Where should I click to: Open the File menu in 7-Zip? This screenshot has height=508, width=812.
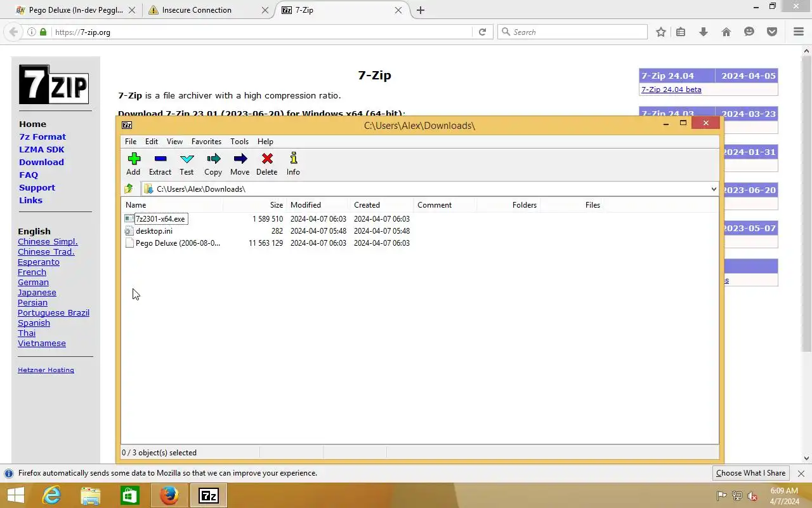[131, 142]
